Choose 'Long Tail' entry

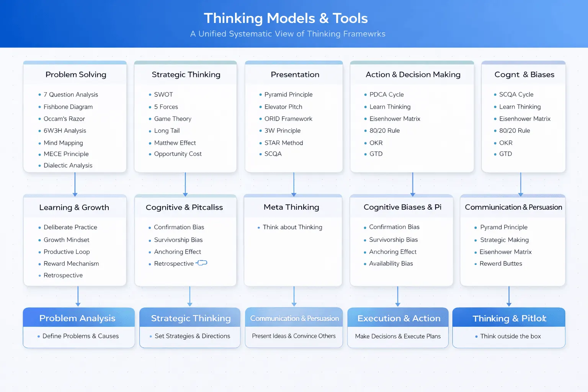167,131
